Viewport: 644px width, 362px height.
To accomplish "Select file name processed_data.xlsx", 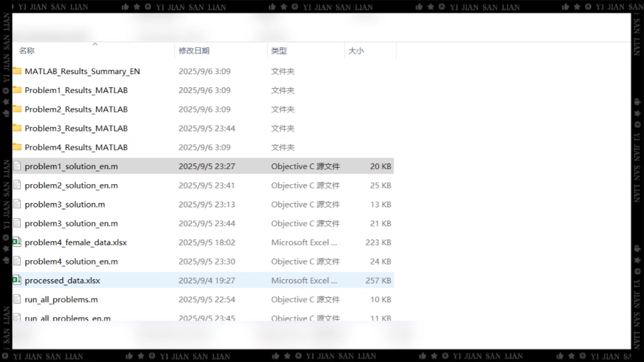I will 62,280.
